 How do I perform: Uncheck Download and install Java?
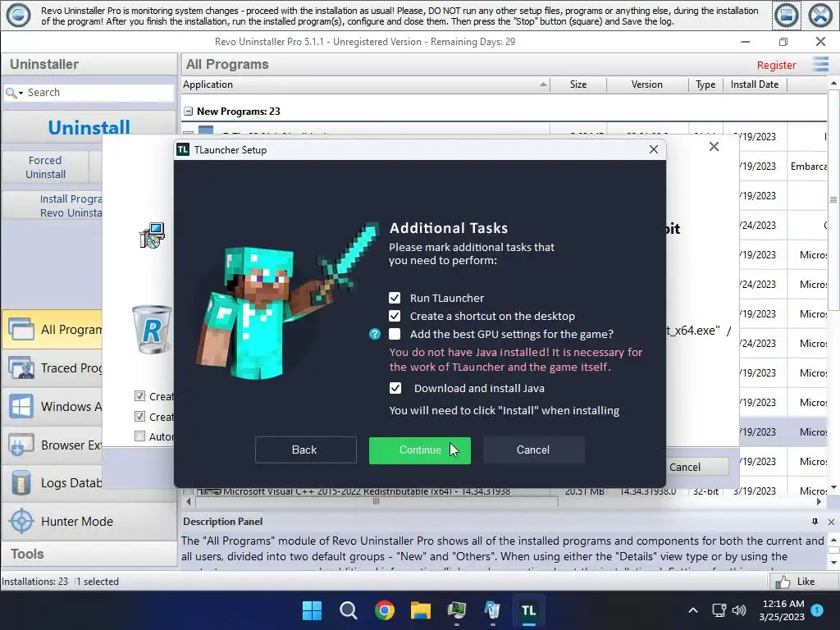pyautogui.click(x=395, y=388)
